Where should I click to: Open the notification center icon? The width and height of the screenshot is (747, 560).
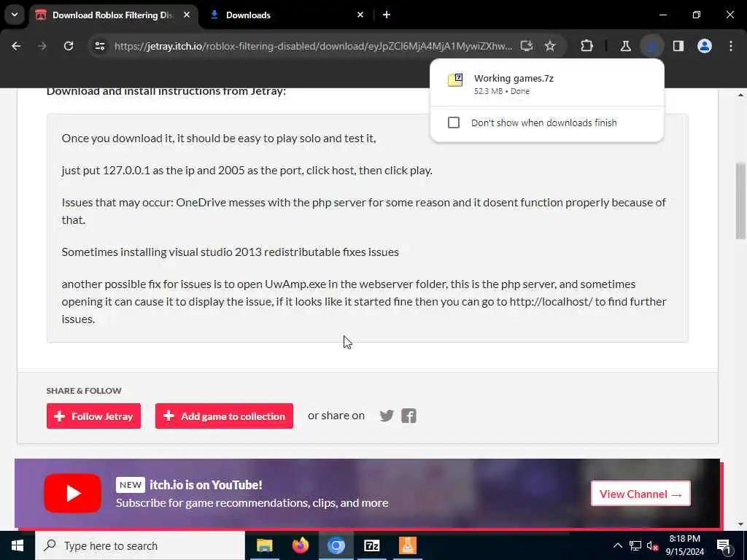click(x=724, y=545)
